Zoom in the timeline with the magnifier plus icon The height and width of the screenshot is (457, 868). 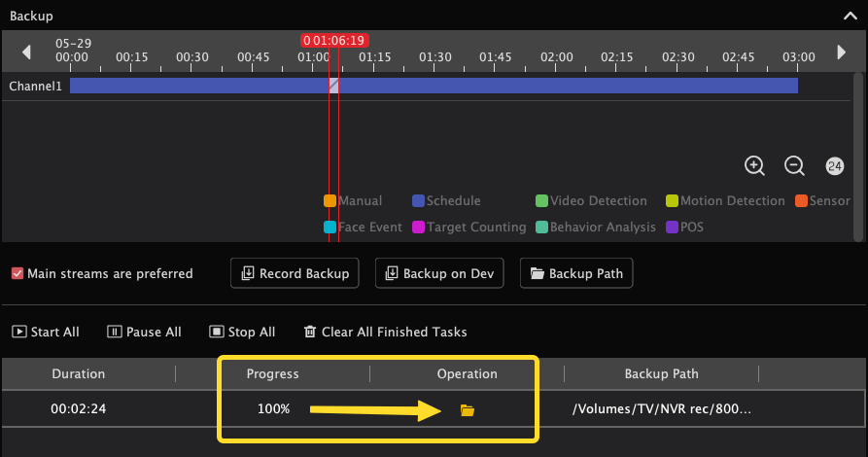click(754, 165)
